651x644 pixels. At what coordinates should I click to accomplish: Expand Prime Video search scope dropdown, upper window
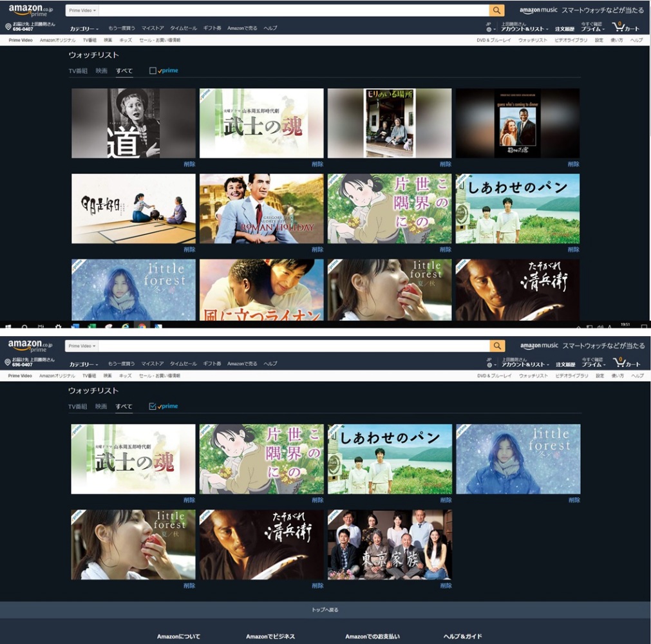pyautogui.click(x=82, y=10)
